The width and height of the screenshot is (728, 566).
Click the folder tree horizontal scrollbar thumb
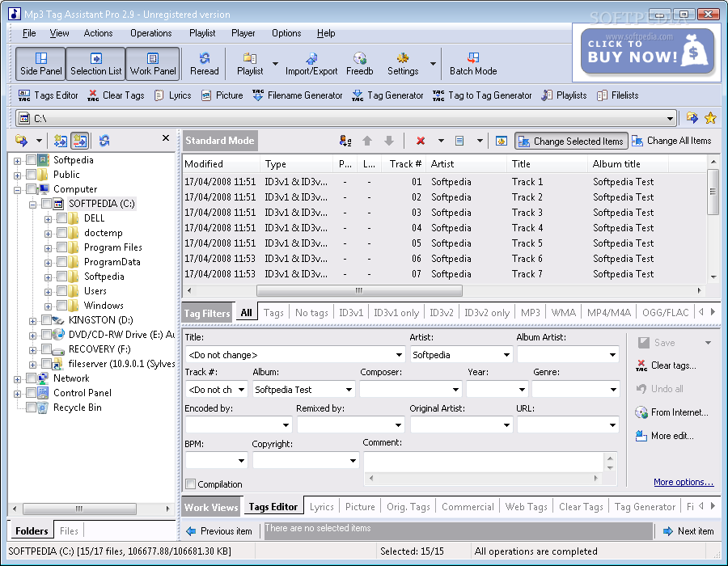point(79,509)
